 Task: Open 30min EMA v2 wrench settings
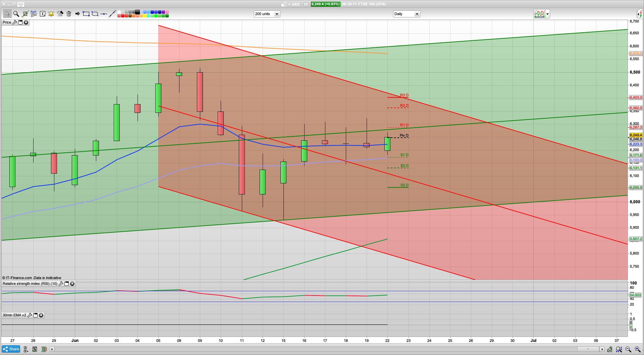coord(30,315)
